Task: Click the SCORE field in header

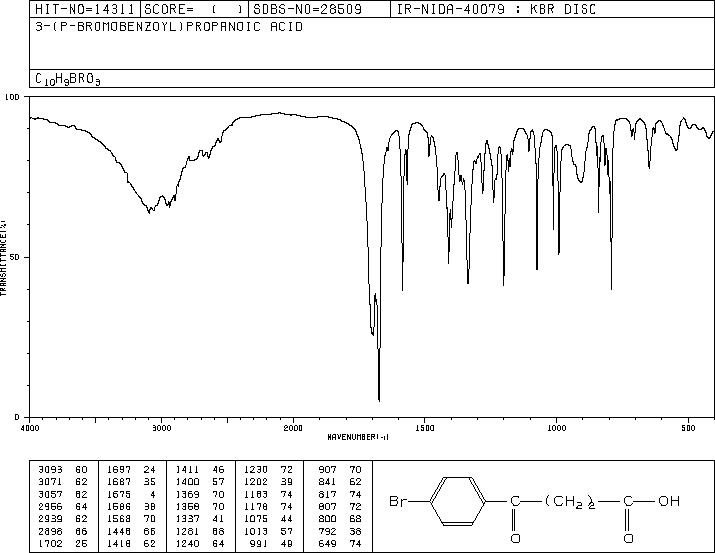Action: [194, 9]
